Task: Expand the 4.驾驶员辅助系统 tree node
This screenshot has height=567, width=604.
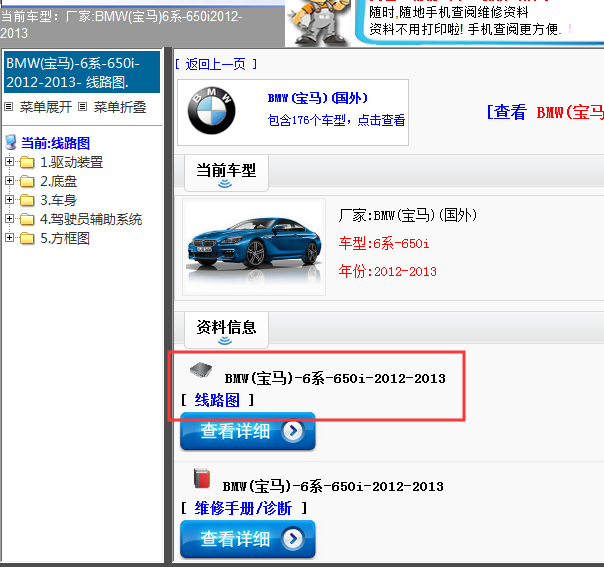Action: point(9,219)
